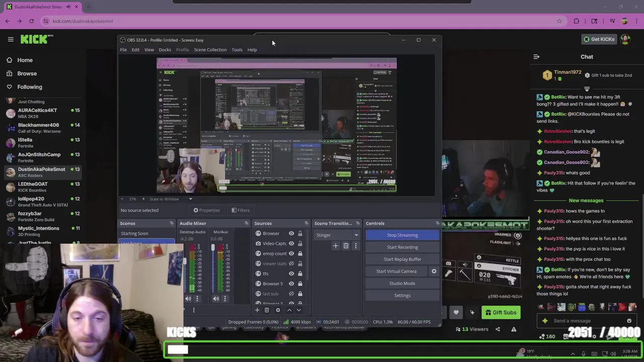Open the OBS Tools menu
Screen dimensions: 644x362
(x=237, y=50)
